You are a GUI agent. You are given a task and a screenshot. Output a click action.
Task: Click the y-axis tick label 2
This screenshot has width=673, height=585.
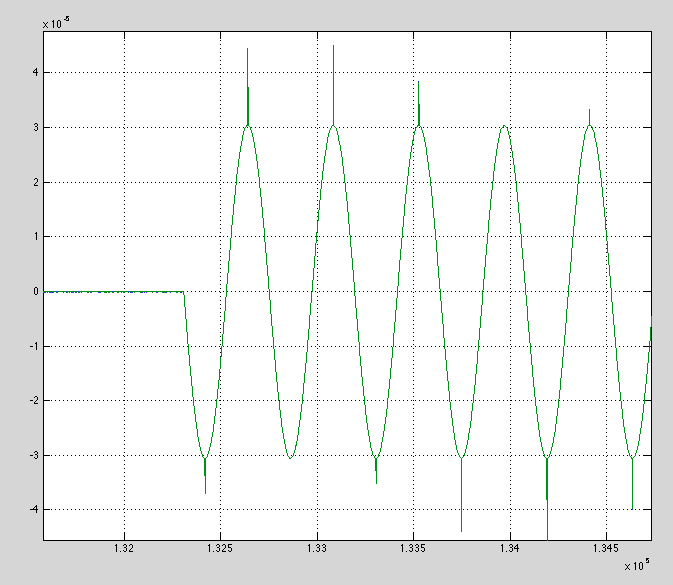tap(35, 182)
